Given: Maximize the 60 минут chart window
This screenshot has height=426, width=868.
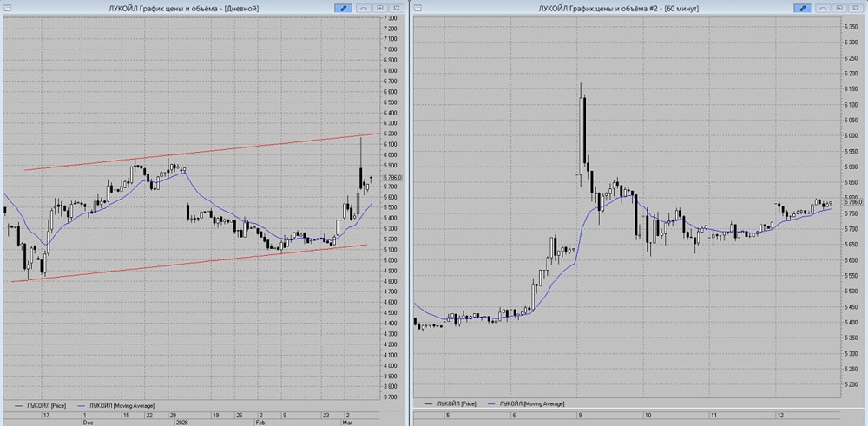Looking at the screenshot, I should point(839,9).
